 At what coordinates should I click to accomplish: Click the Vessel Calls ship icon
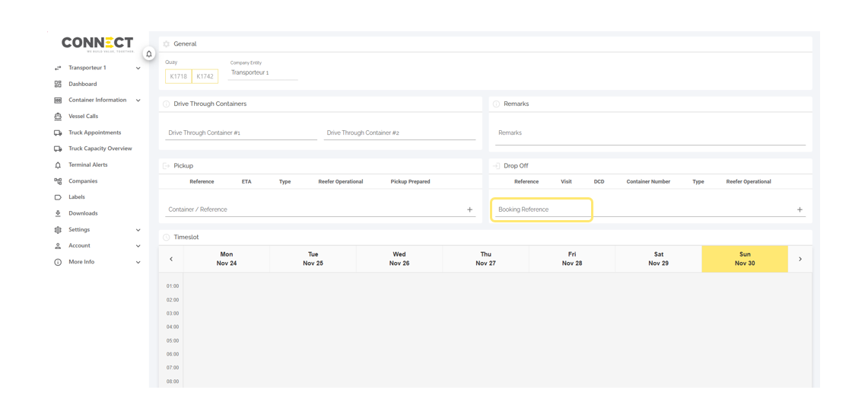[x=58, y=117]
